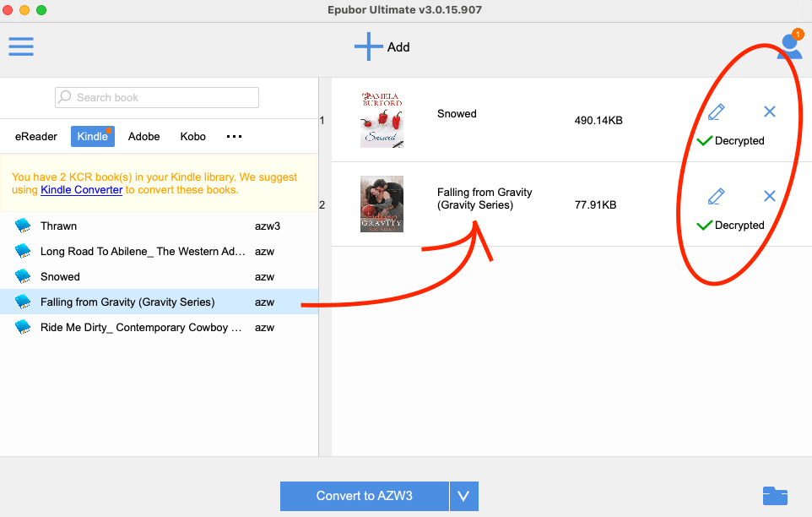Remove Snowed from the conversion list

(x=770, y=112)
